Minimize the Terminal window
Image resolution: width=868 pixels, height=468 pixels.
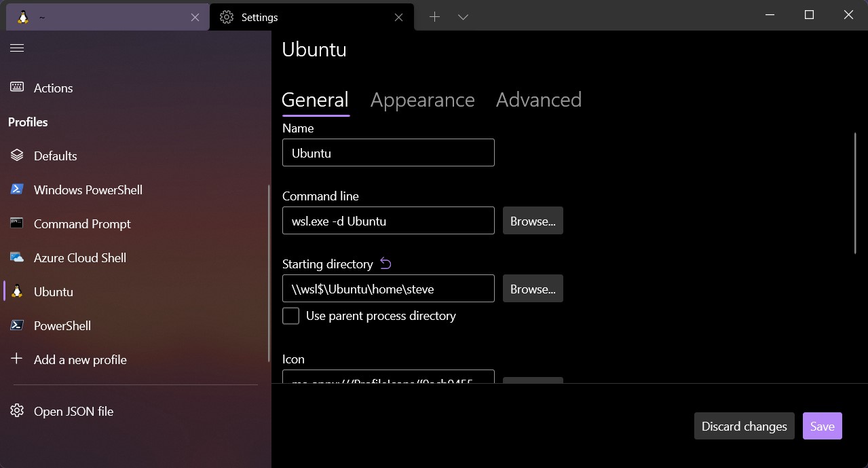770,15
